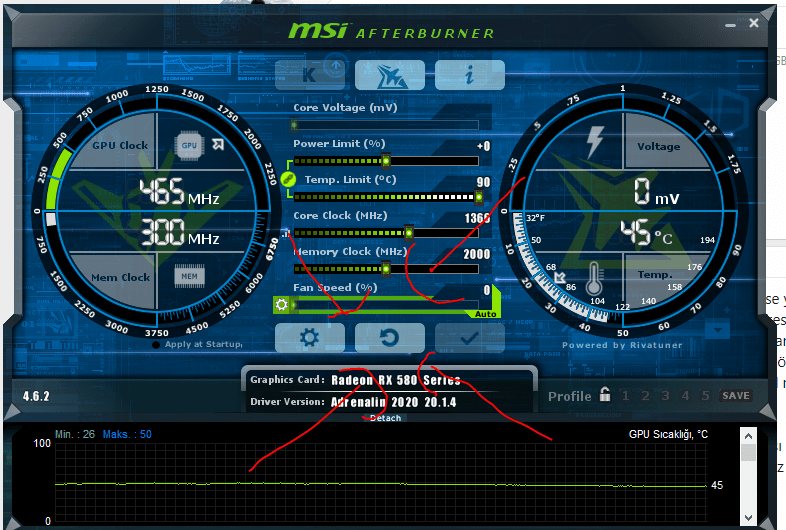The width and height of the screenshot is (786, 530).
Task: Toggle the fan speed Auto button
Action: pos(485,314)
